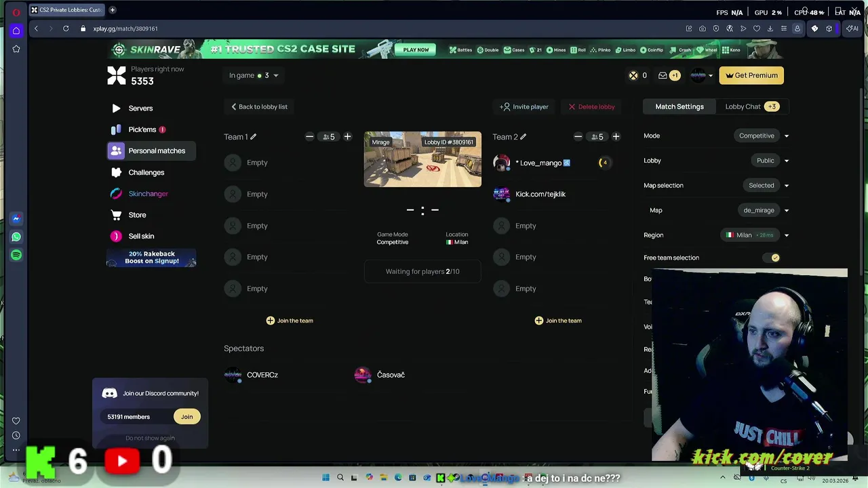This screenshot has width=868, height=488.
Task: Click the browser snapshot camera icon
Action: pos(702,28)
